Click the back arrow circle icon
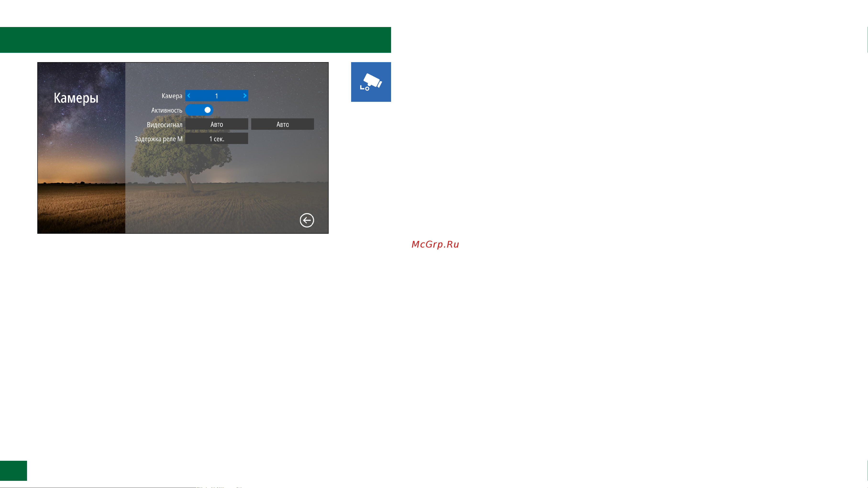This screenshot has width=868, height=488. 307,220
